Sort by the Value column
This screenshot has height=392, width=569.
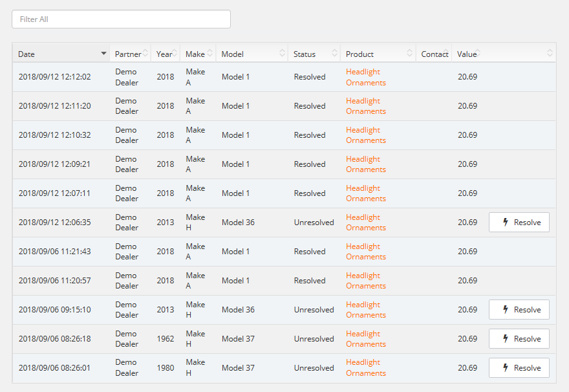point(467,54)
